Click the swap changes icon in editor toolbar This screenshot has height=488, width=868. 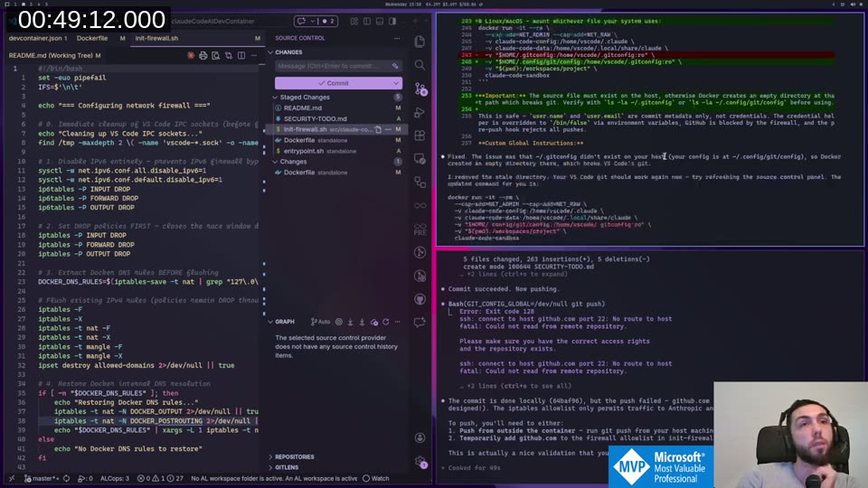(229, 55)
